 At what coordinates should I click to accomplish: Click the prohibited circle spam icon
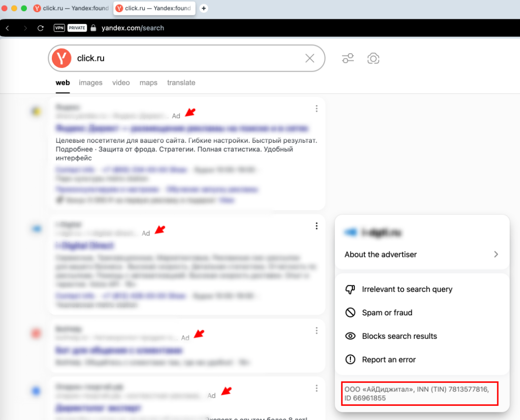350,312
